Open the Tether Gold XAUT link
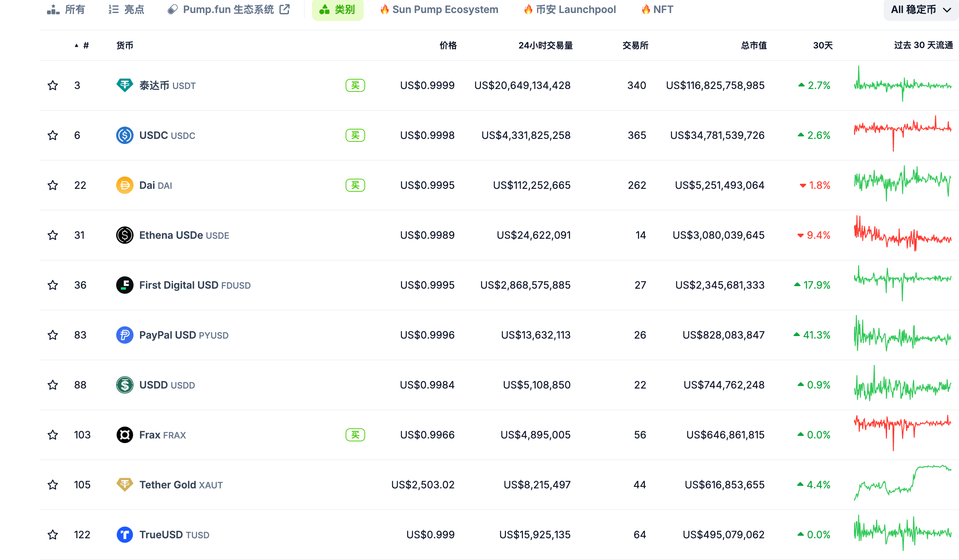Image resolution: width=959 pixels, height=560 pixels. point(181,485)
